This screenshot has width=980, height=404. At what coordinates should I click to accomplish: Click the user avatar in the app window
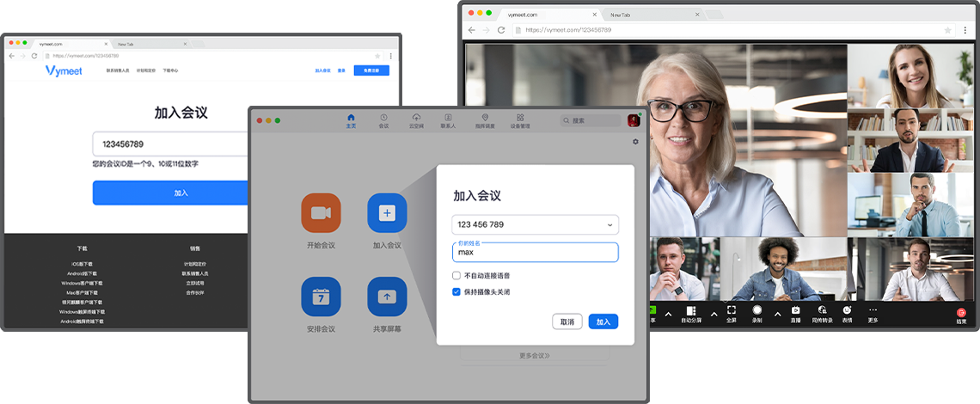pos(634,120)
